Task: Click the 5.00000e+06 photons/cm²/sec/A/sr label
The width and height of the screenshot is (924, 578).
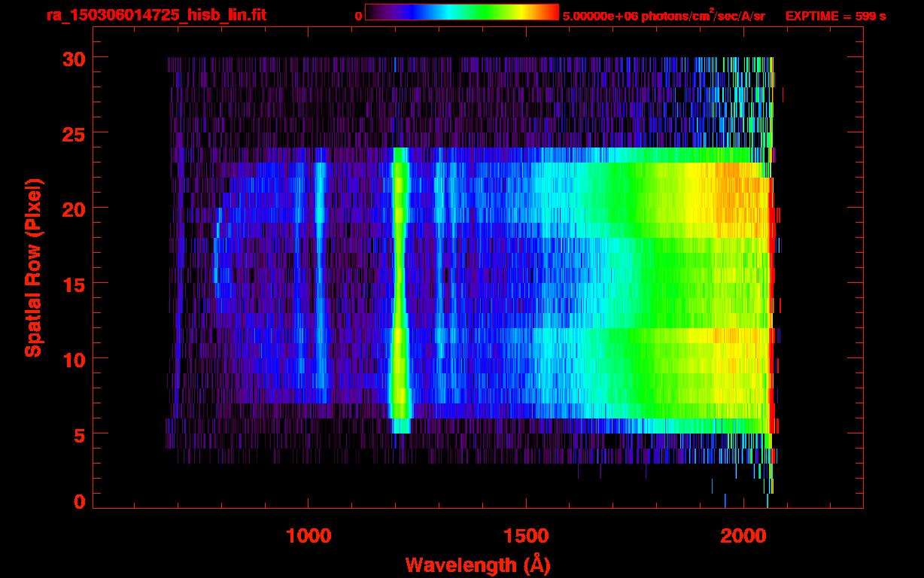Action: click(x=664, y=16)
